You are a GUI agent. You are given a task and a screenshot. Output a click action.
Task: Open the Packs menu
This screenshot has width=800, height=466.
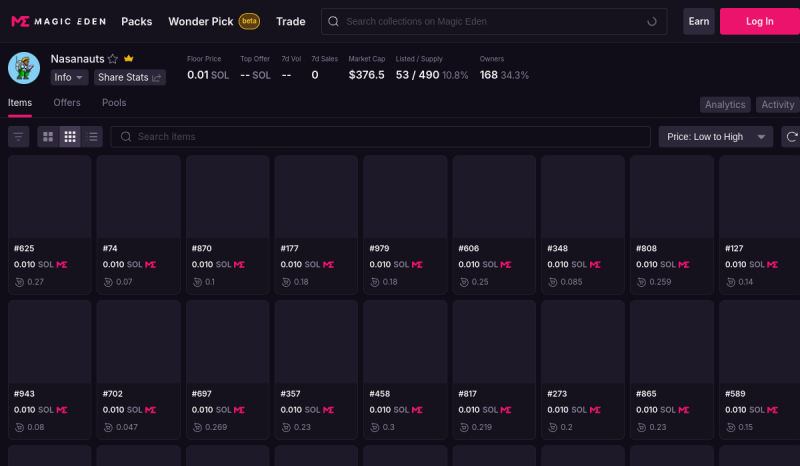tap(137, 21)
